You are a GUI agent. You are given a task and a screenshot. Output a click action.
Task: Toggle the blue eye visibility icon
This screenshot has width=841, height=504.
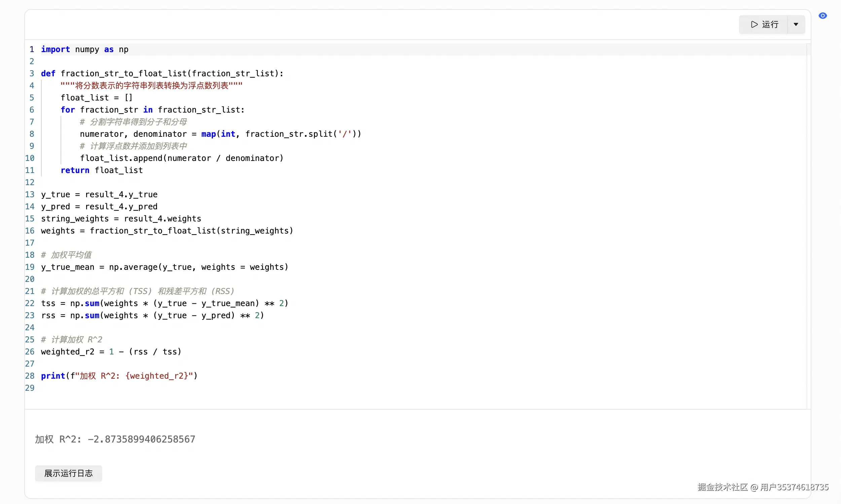[822, 15]
